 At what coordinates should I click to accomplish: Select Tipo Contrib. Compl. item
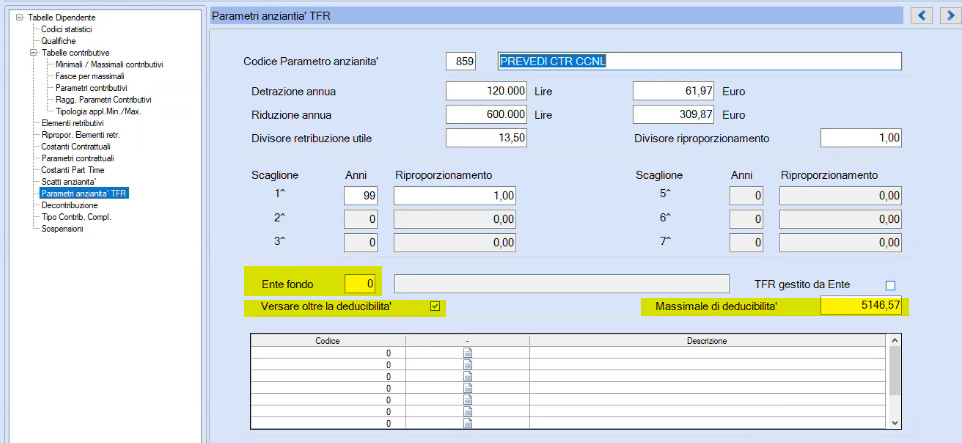point(76,217)
